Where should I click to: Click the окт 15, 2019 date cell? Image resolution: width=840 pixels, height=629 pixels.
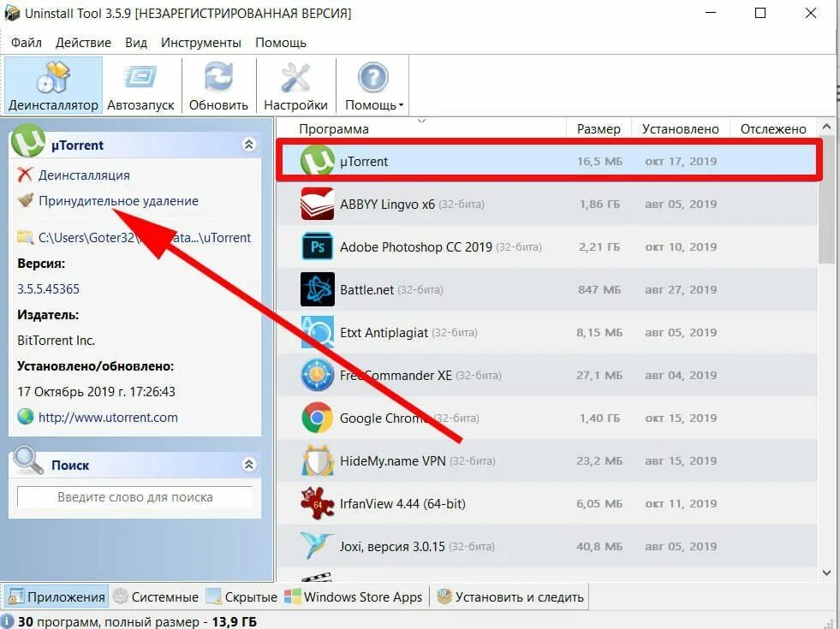[x=681, y=418]
